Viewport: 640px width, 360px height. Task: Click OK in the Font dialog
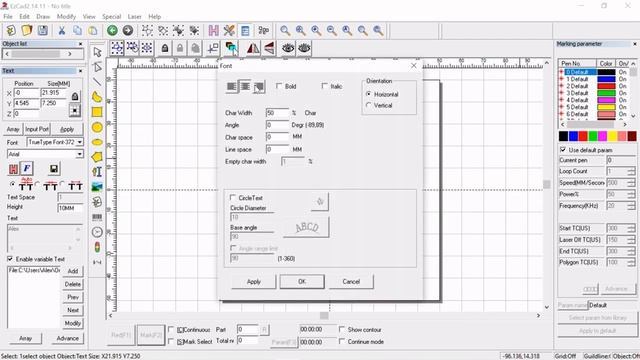click(302, 281)
